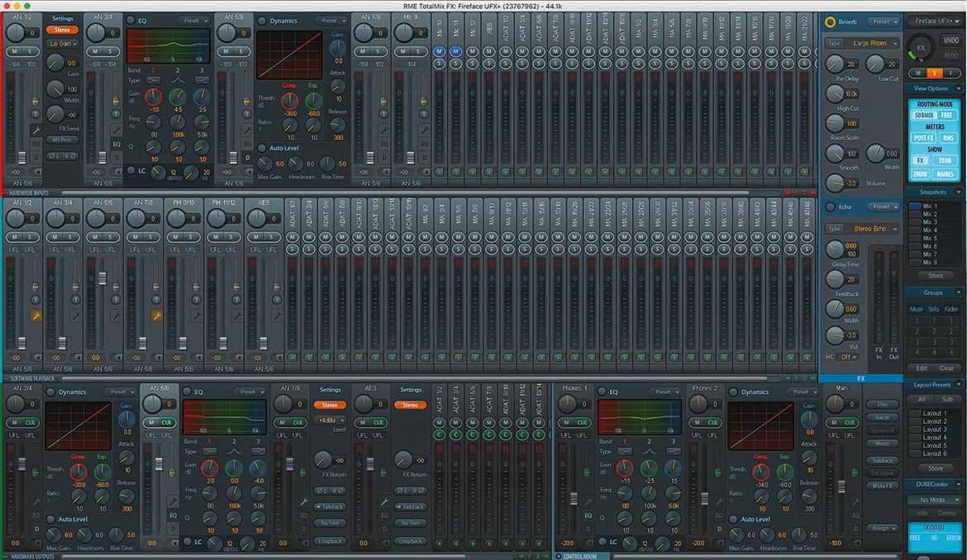Mute AN 1/2 hardware input with M button

pyautogui.click(x=15, y=51)
